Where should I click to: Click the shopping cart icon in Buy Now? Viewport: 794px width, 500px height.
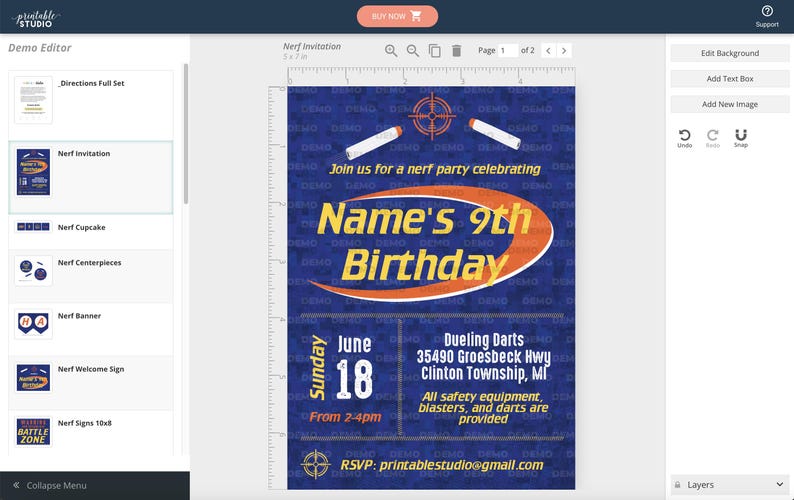[x=416, y=16]
